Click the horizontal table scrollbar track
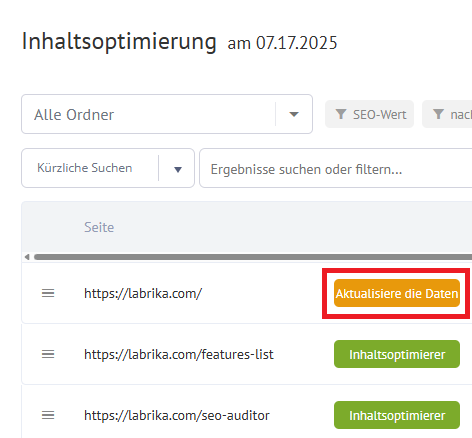The width and height of the screenshot is (472, 438). point(253,257)
